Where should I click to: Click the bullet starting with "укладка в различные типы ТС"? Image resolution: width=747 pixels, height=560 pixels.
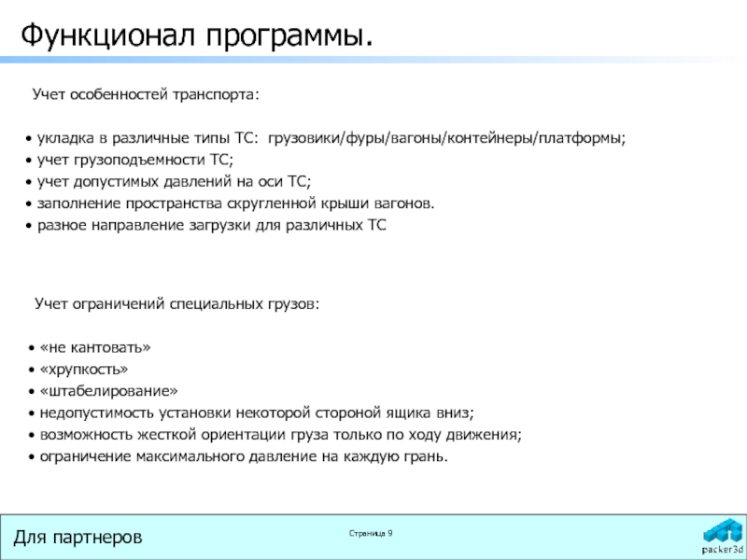pos(326,138)
